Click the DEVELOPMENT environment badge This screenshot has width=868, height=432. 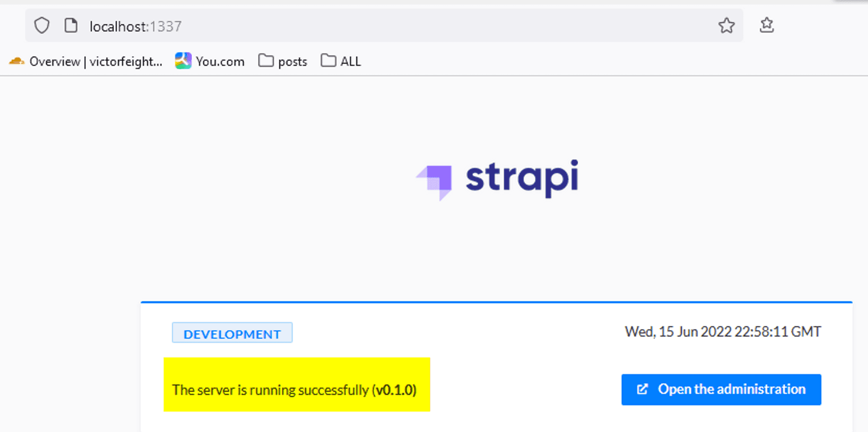click(232, 333)
